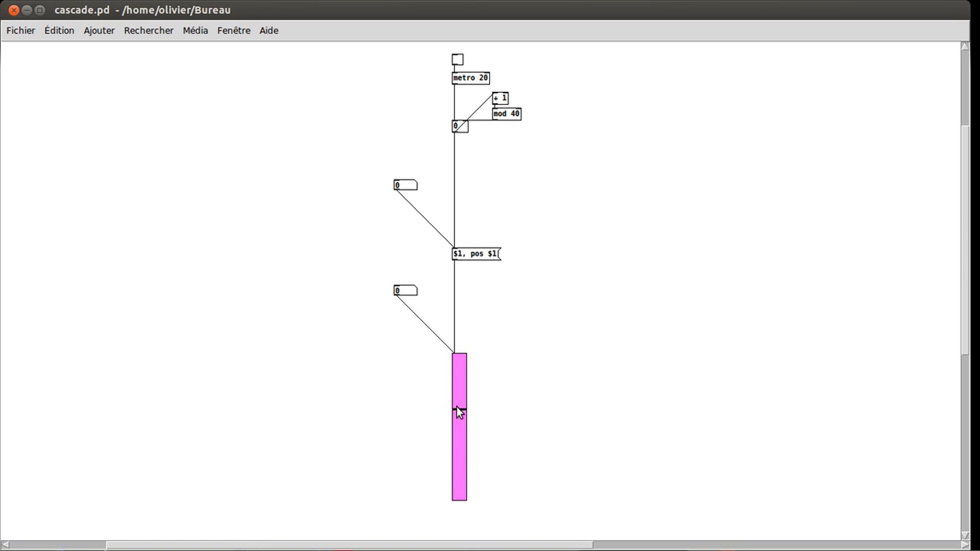
Task: Click the pink vertical slider
Action: 459,427
